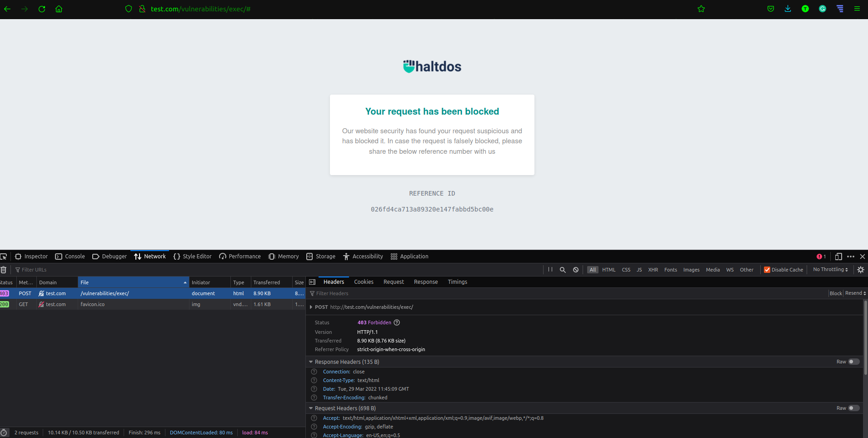The width and height of the screenshot is (868, 438).
Task: Click the Filter URLs input field
Action: tap(277, 270)
